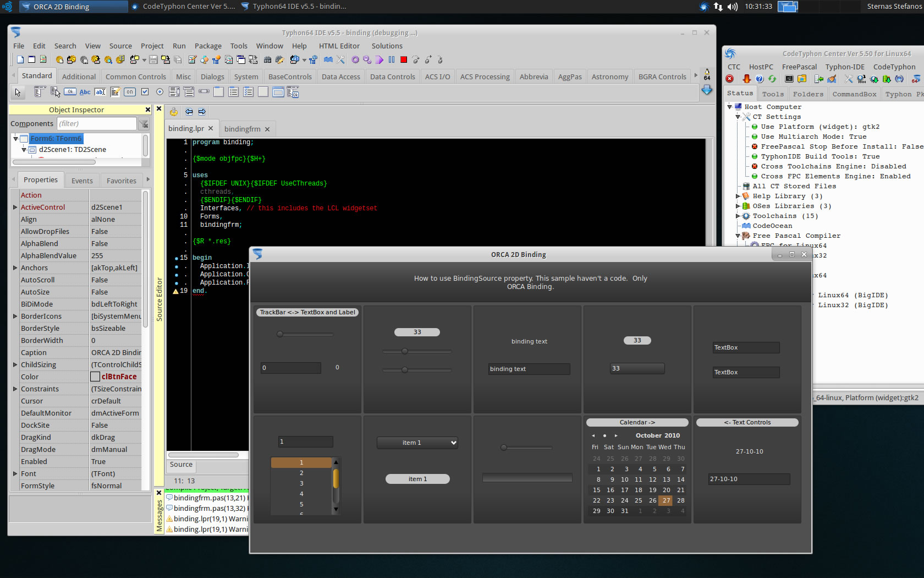Click the filter clear icon in Object Inspector
This screenshot has height=578, width=924.
pyautogui.click(x=144, y=124)
